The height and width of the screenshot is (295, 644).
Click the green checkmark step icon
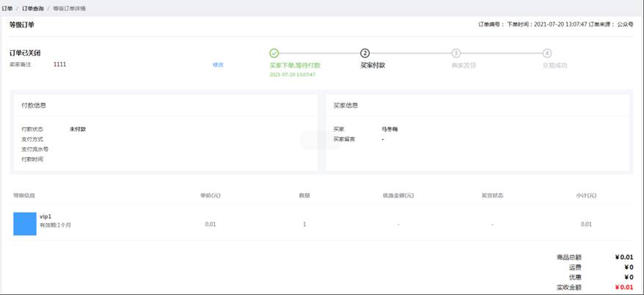pyautogui.click(x=274, y=53)
